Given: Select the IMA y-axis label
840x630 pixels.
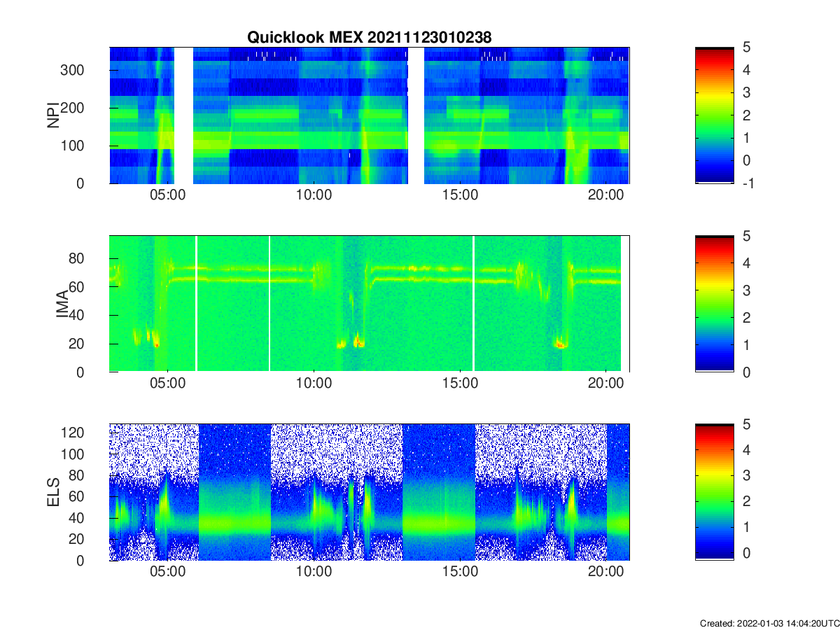Looking at the screenshot, I should [62, 304].
